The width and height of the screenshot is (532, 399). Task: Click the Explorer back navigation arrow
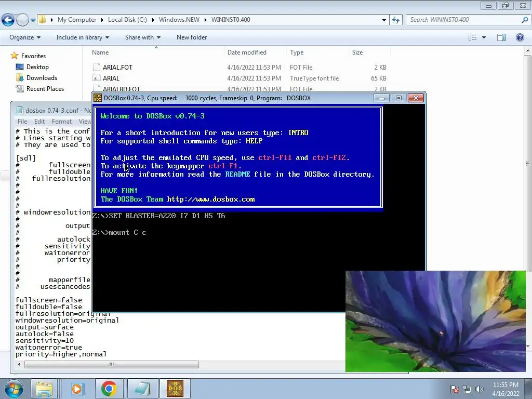(8, 20)
